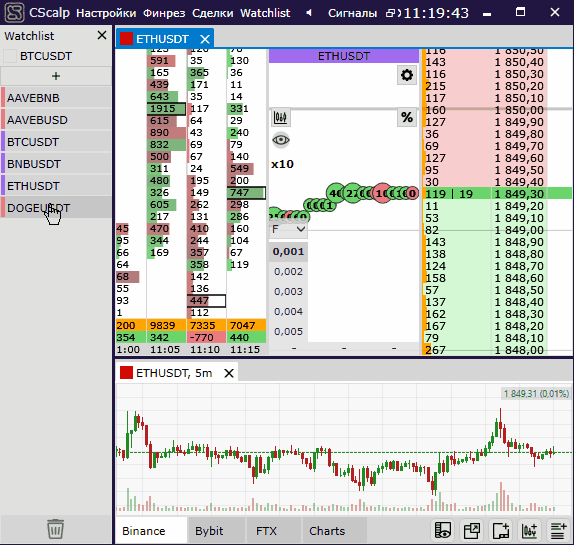The width and height of the screenshot is (574, 545).
Task: Click the add new window icon
Action: pos(500,530)
